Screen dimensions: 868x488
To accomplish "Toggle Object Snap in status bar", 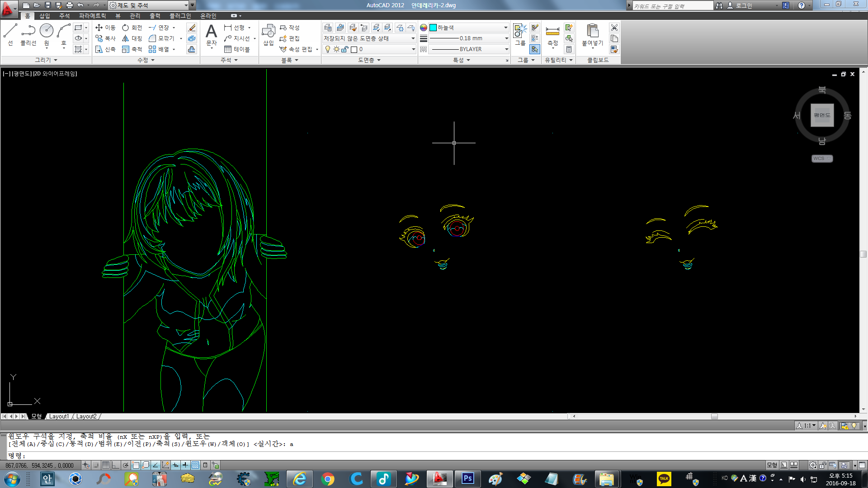I will click(136, 465).
